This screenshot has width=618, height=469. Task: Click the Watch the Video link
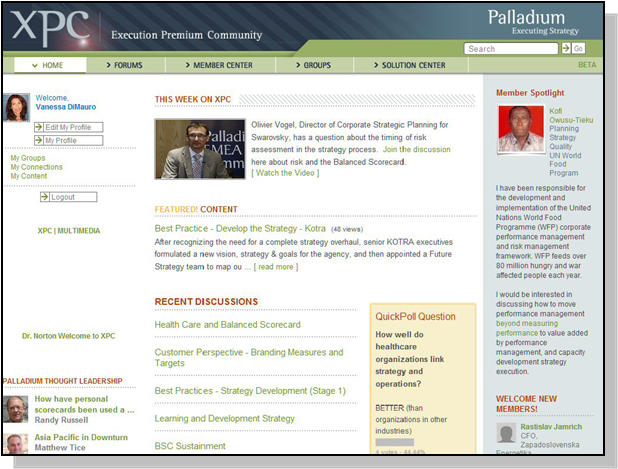click(285, 173)
